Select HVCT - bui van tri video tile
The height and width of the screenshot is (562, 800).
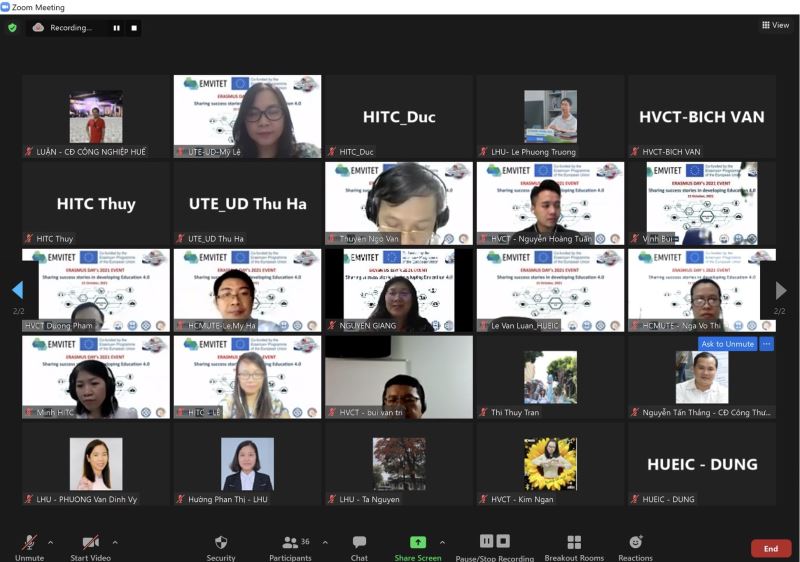tap(399, 377)
